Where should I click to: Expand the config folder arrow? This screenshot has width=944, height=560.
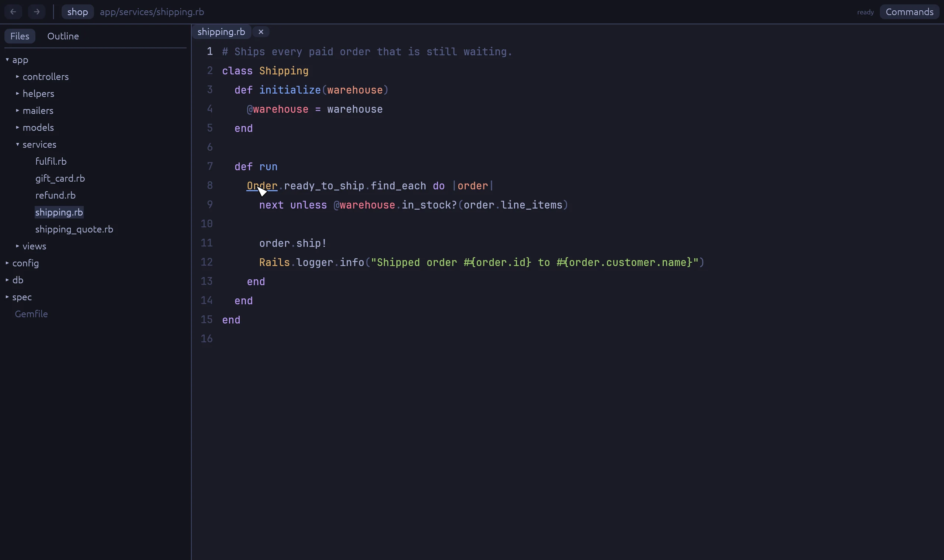point(7,263)
